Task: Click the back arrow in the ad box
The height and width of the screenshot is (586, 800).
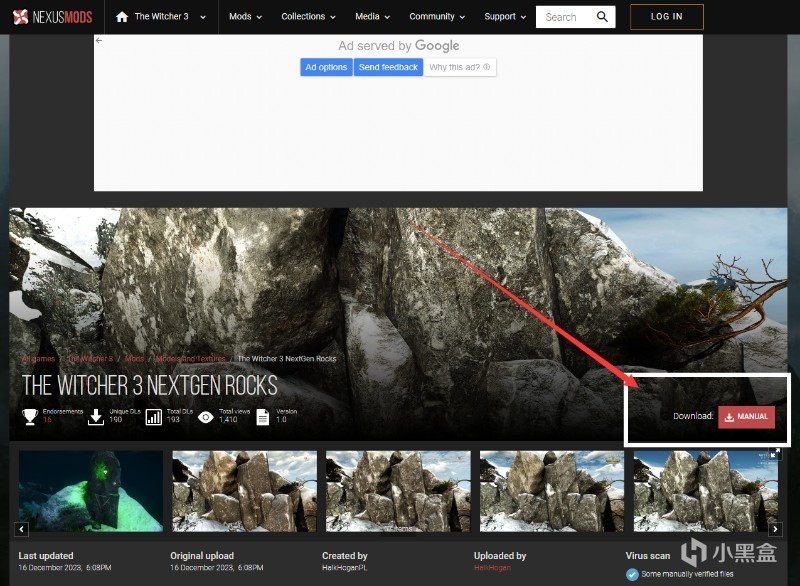Action: [x=99, y=40]
